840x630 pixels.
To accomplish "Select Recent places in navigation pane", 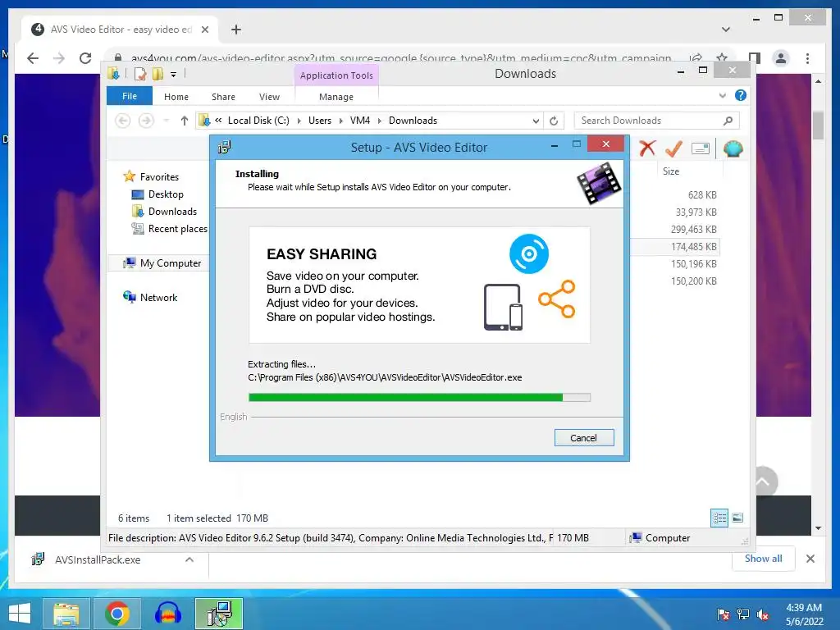I will [x=177, y=229].
